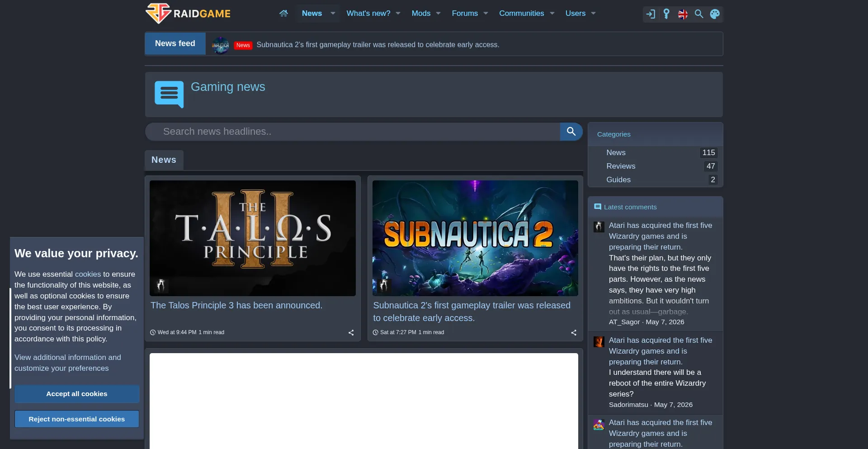Click the Latest comments speech icon
The image size is (868, 449).
coord(598,207)
